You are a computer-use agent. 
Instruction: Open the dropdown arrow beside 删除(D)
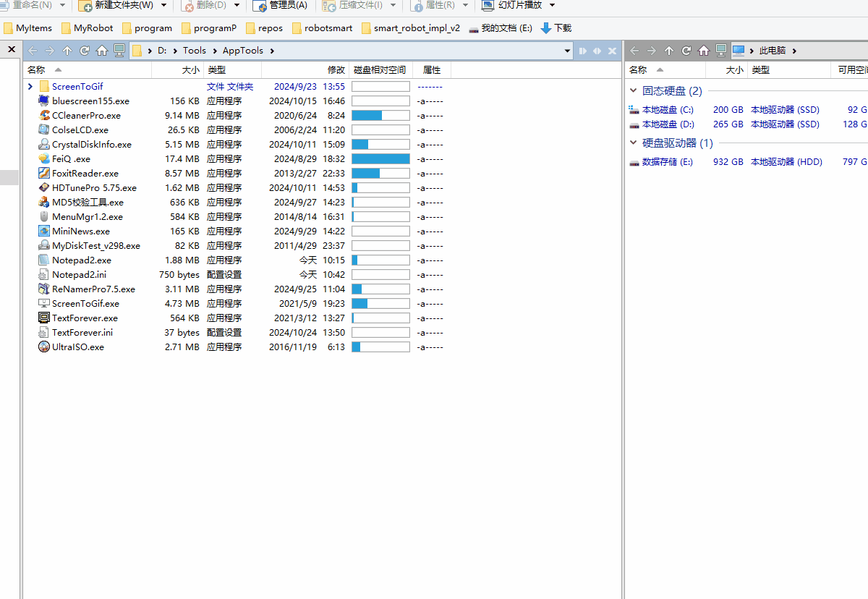coord(237,5)
